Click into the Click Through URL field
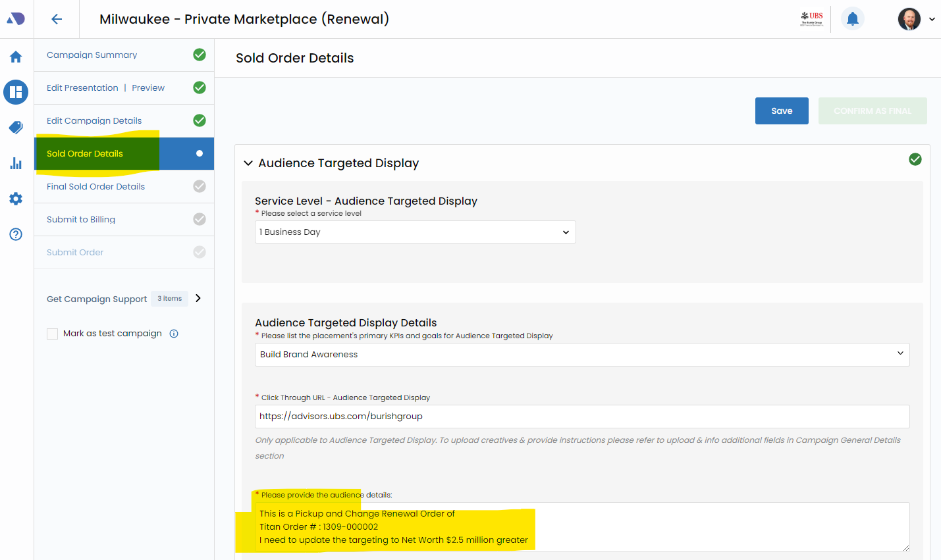941x560 pixels. 581,417
